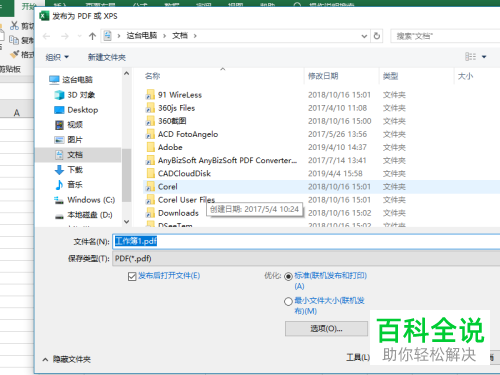Click 这台电脑 in the address path
The image size is (500, 375).
[x=142, y=36]
